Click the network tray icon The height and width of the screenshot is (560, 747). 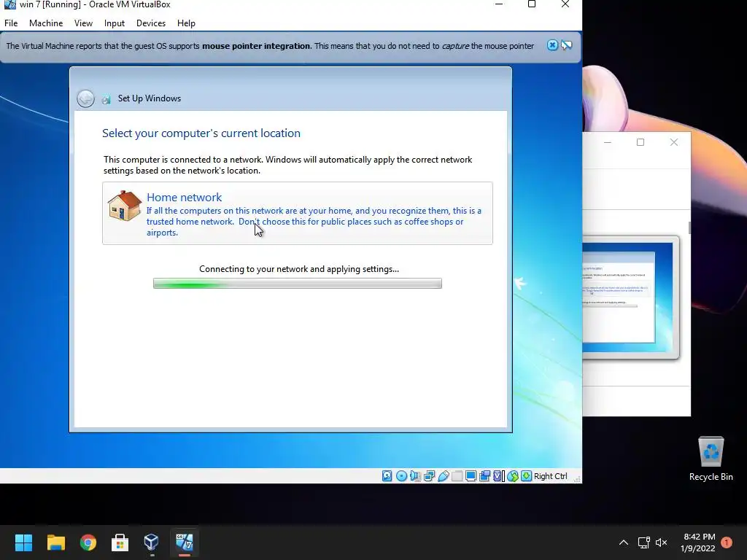coord(643,542)
